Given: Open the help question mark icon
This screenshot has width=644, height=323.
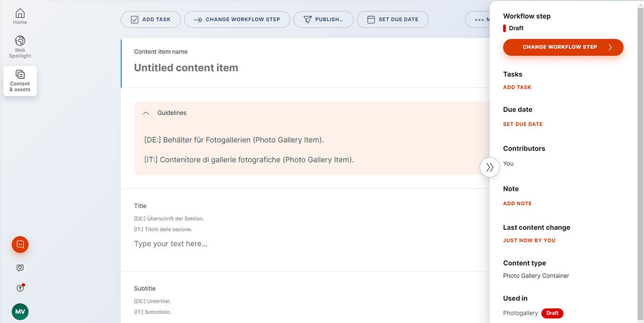Looking at the screenshot, I should coord(20,288).
